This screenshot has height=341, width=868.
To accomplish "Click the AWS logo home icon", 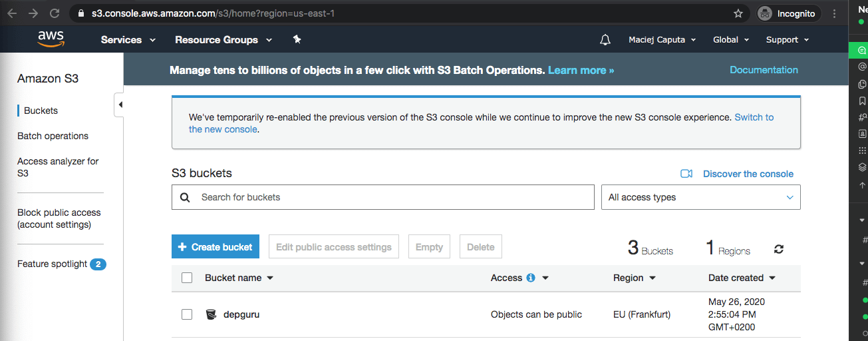I will [x=51, y=39].
